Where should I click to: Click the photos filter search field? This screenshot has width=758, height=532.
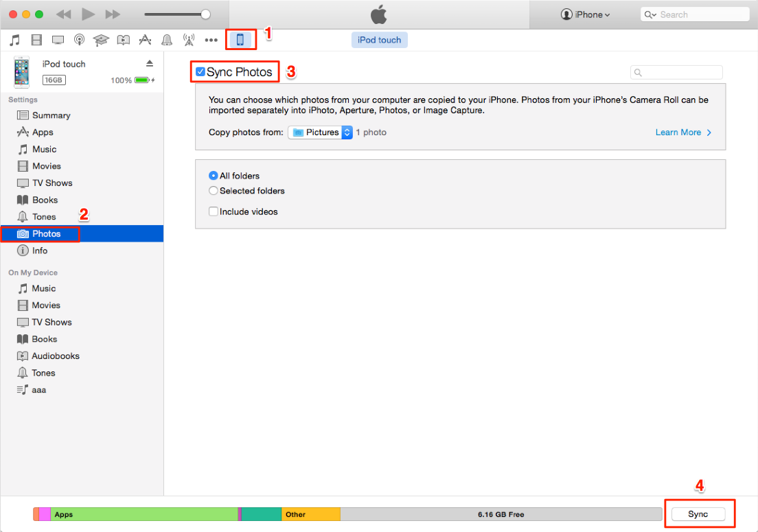click(676, 73)
